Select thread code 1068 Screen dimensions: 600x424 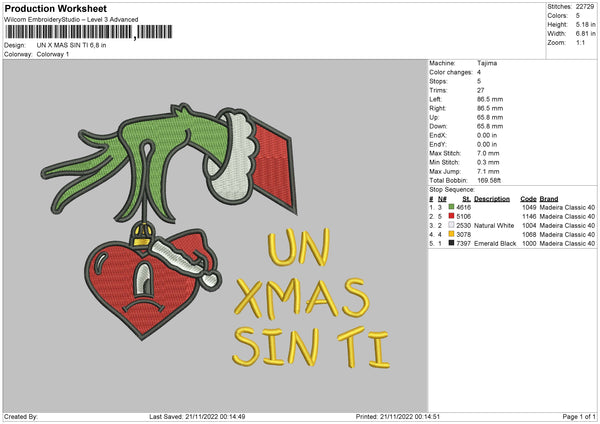coord(529,234)
